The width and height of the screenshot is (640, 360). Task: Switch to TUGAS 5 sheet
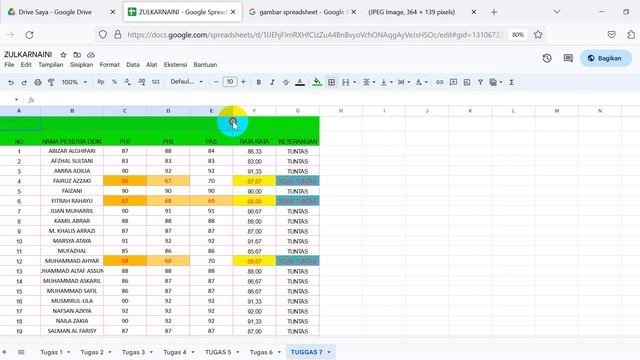(218, 352)
